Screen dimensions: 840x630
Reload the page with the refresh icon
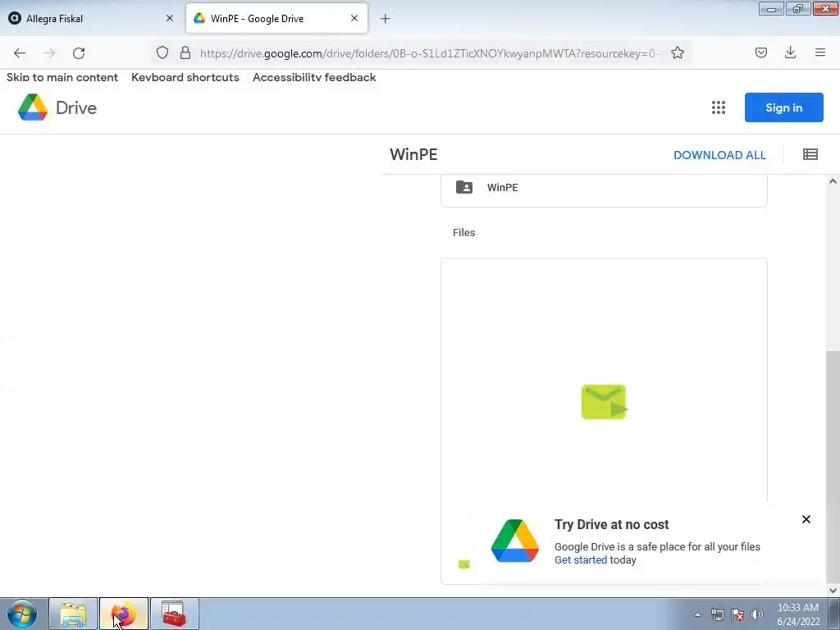click(79, 53)
